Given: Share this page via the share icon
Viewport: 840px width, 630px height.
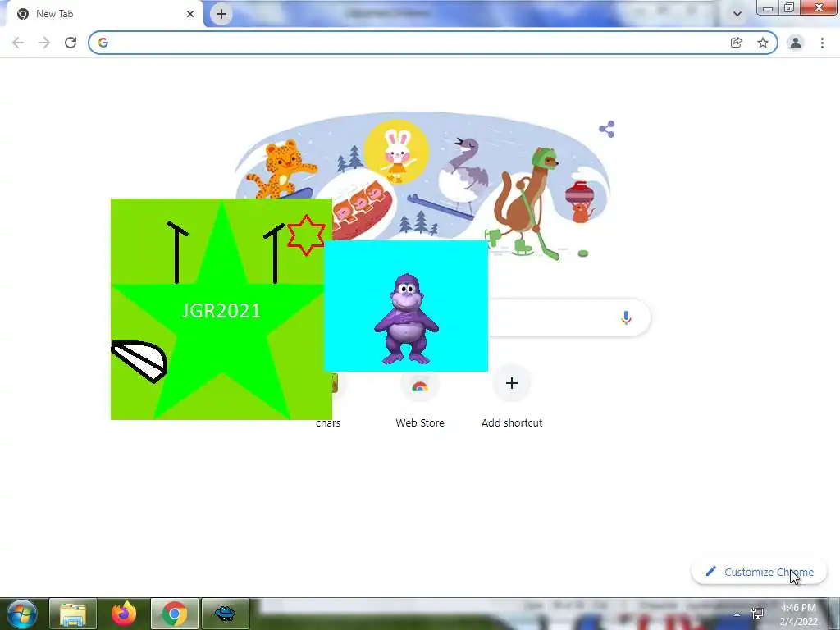Looking at the screenshot, I should 736,43.
